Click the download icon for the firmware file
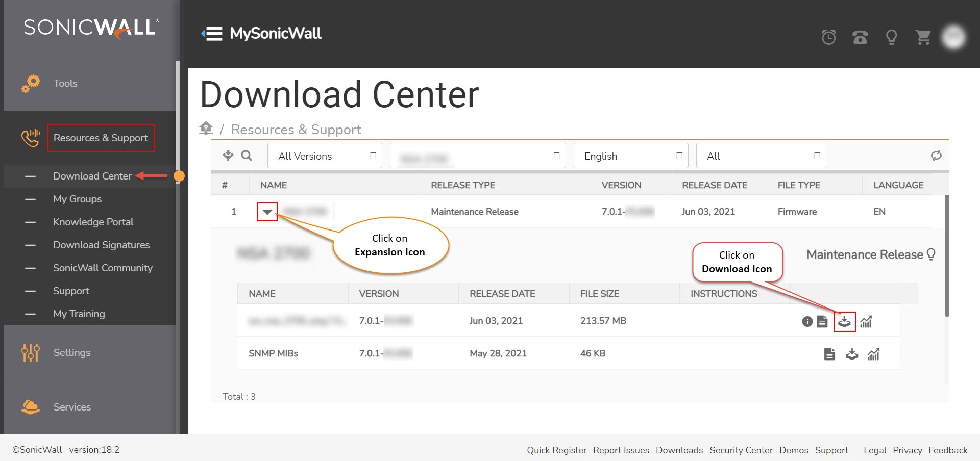980x461 pixels. pyautogui.click(x=844, y=322)
